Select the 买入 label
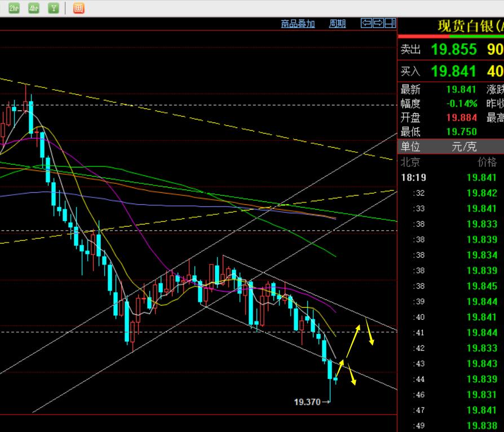504x432 pixels. pos(410,71)
